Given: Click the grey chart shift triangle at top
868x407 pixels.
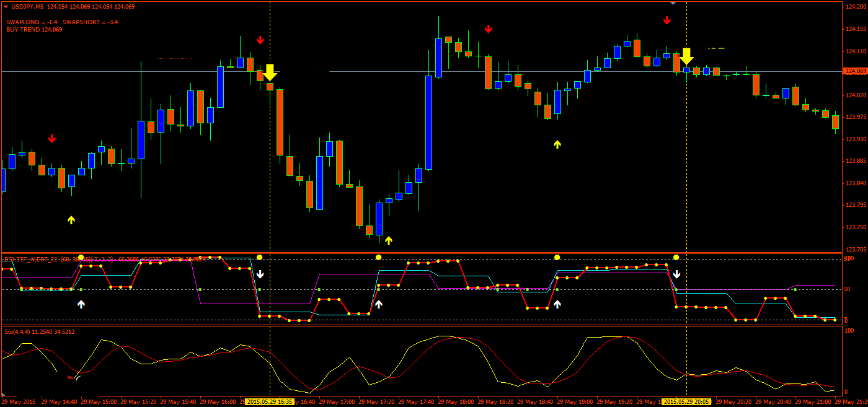Looking at the screenshot, I should point(673,3).
